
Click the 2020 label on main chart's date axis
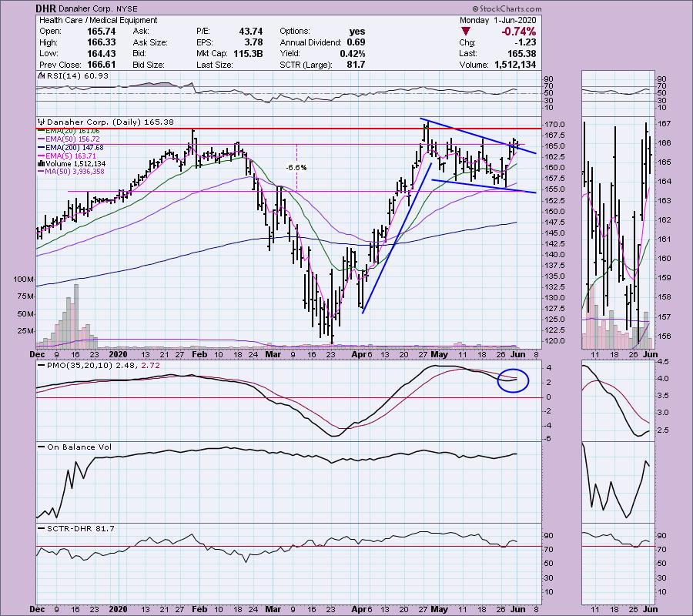[118, 354]
